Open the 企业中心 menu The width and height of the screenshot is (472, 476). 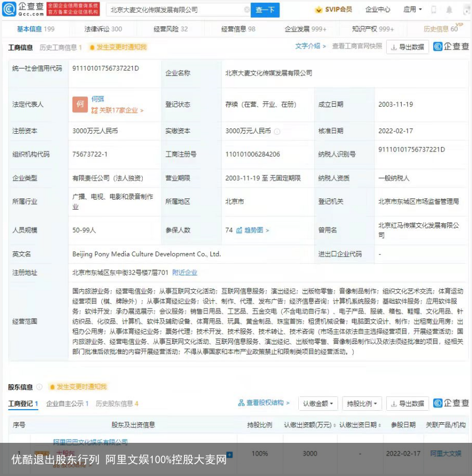pyautogui.click(x=378, y=9)
